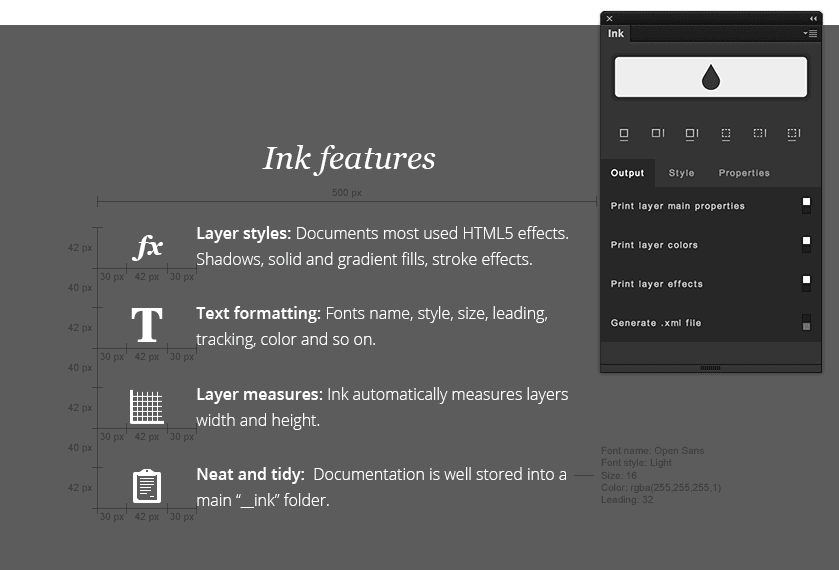Click the "Leading: 32" annotation
This screenshot has width=839, height=570.
[627, 499]
